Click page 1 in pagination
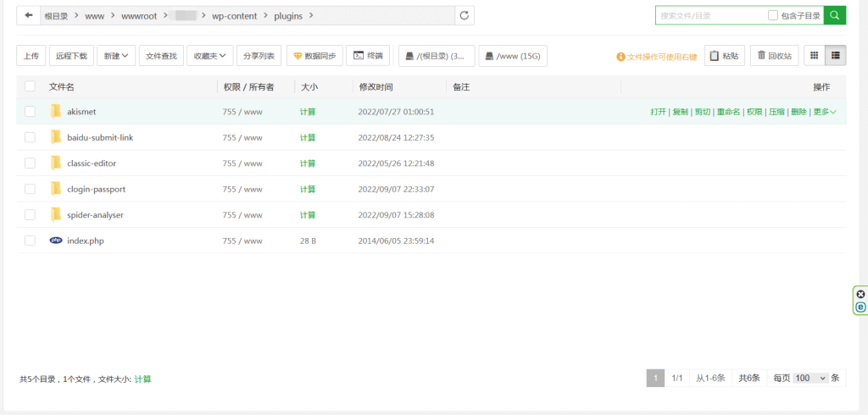 [x=655, y=378]
